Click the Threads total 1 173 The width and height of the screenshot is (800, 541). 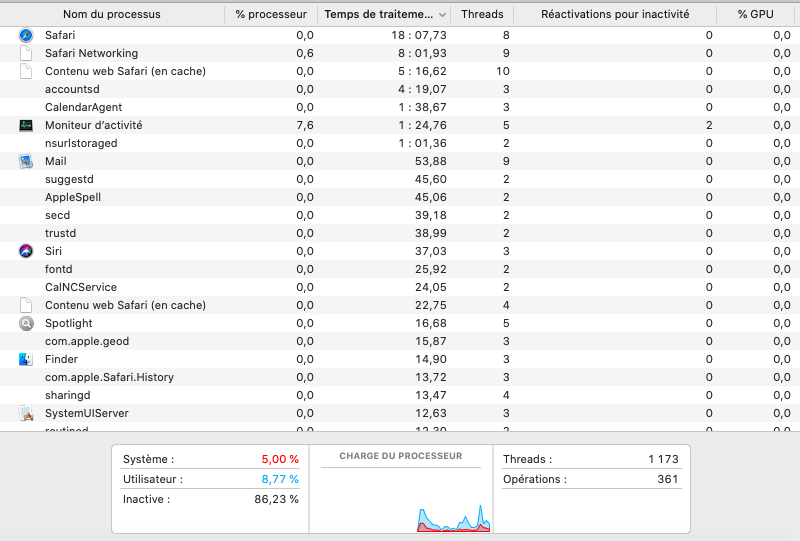click(x=663, y=459)
